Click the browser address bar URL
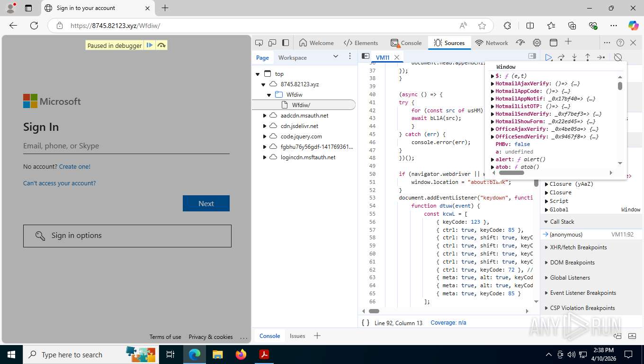 (x=115, y=26)
